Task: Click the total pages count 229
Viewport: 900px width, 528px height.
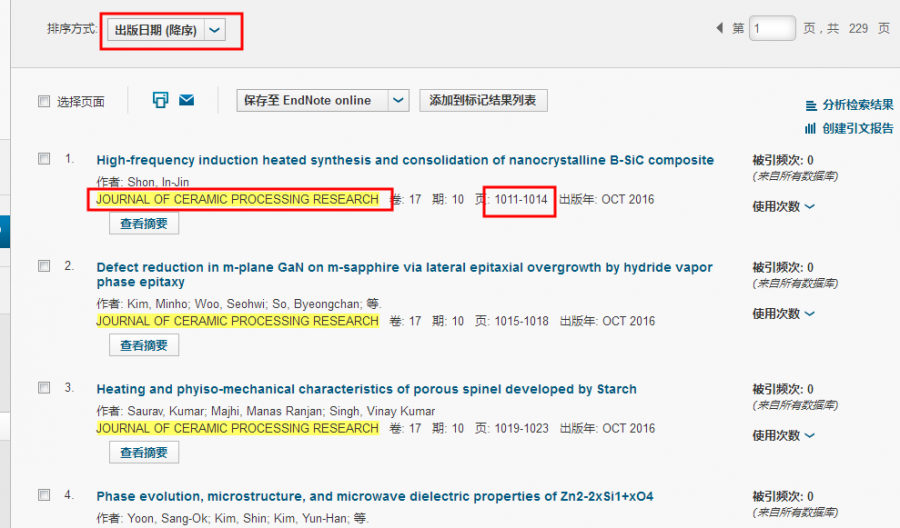Action: coord(858,29)
